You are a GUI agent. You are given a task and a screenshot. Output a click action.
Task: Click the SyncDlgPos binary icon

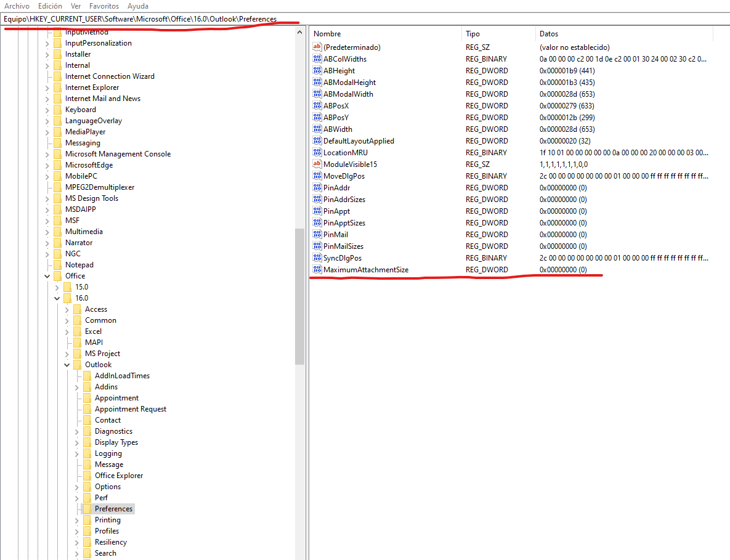pyautogui.click(x=317, y=258)
